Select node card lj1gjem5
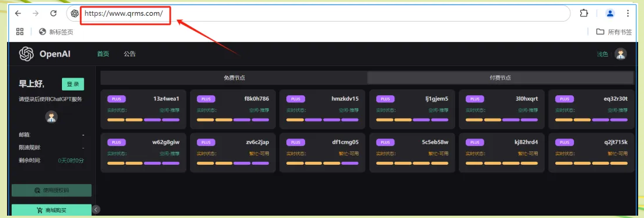Screen dimensions: 644x218 click(413, 109)
